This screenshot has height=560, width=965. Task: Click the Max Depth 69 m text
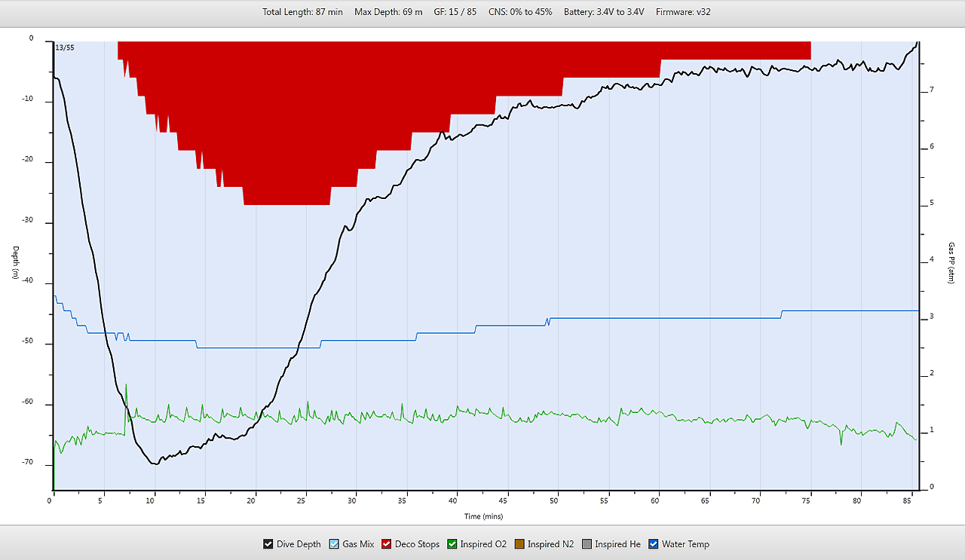[388, 12]
